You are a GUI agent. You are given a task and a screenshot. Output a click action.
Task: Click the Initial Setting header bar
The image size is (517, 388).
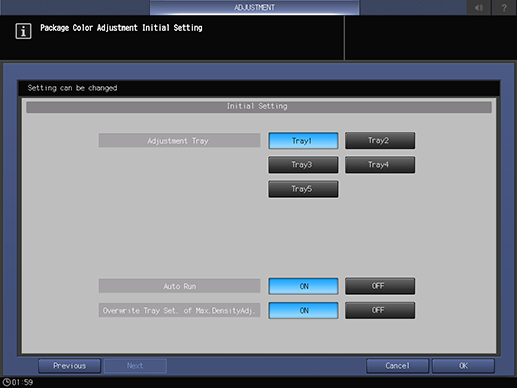click(259, 107)
